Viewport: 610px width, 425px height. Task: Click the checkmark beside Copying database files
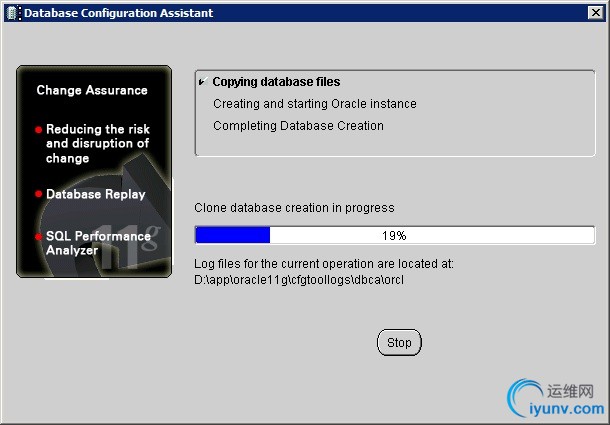tap(203, 81)
